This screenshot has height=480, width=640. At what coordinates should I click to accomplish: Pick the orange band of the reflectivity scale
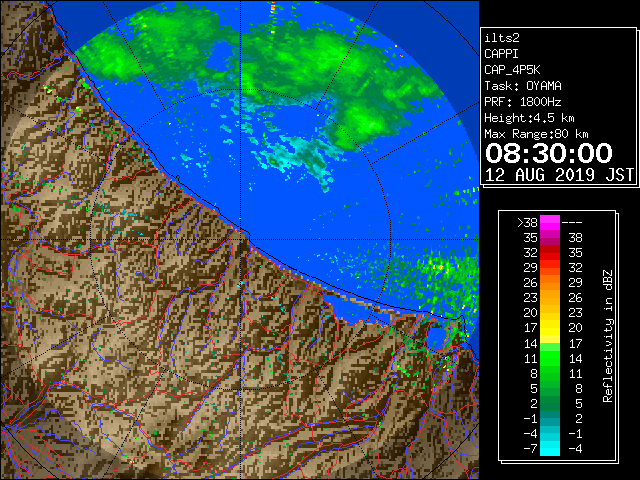(x=550, y=283)
